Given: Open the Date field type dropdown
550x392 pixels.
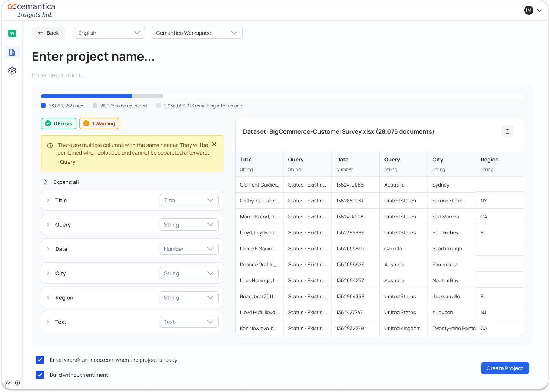Looking at the screenshot, I should [x=189, y=249].
